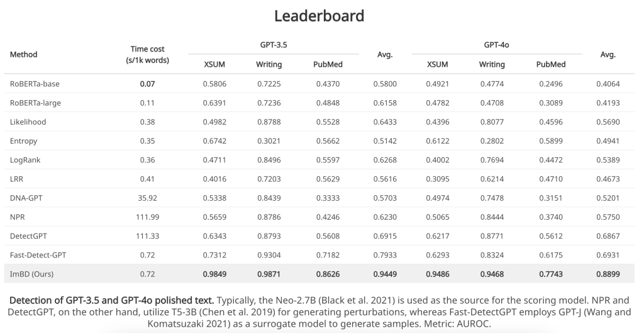This screenshot has height=333, width=644.
Task: Click the XSUM subheader under GPT-3.5
Action: 214,65
